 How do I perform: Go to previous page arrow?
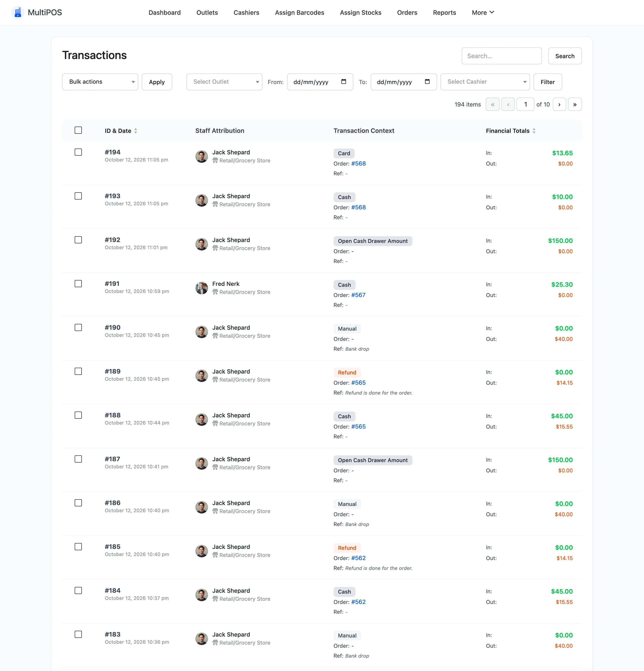pyautogui.click(x=508, y=104)
